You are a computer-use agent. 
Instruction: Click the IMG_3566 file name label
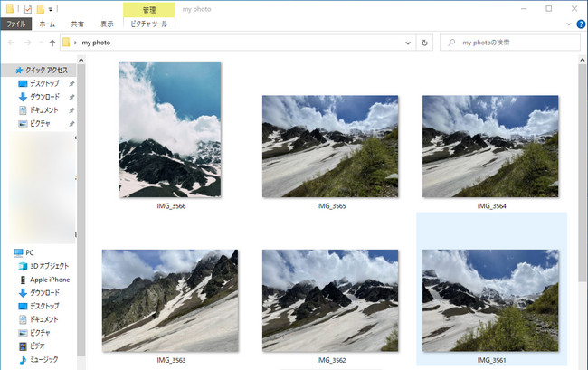coord(171,206)
